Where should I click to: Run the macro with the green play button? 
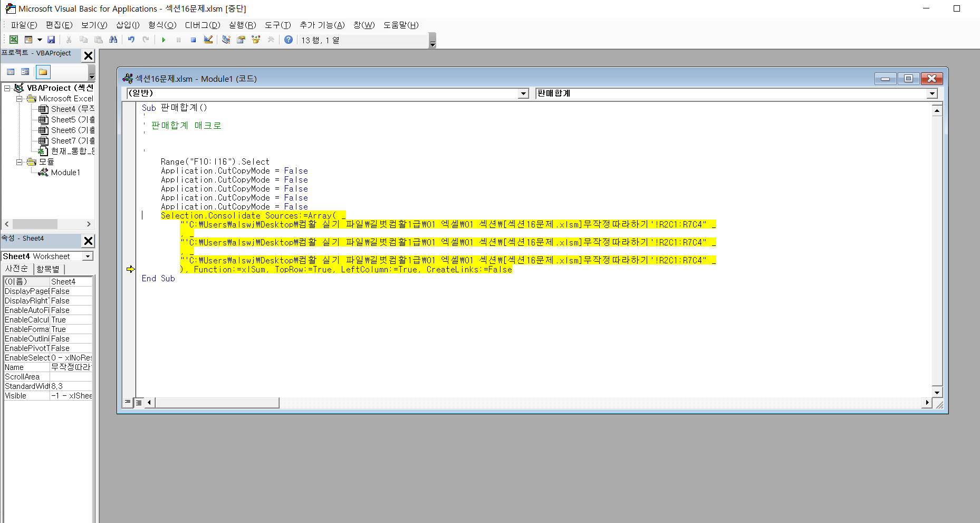[x=164, y=40]
